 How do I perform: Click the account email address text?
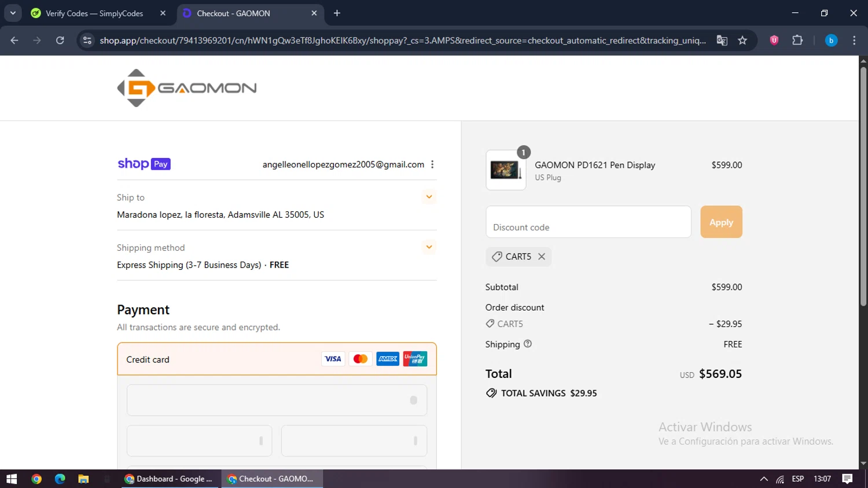(x=343, y=164)
